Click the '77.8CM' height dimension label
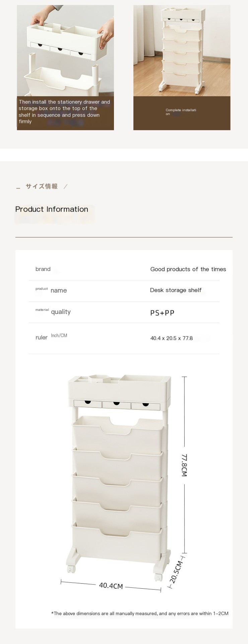The width and height of the screenshot is (248, 644). pyautogui.click(x=184, y=465)
